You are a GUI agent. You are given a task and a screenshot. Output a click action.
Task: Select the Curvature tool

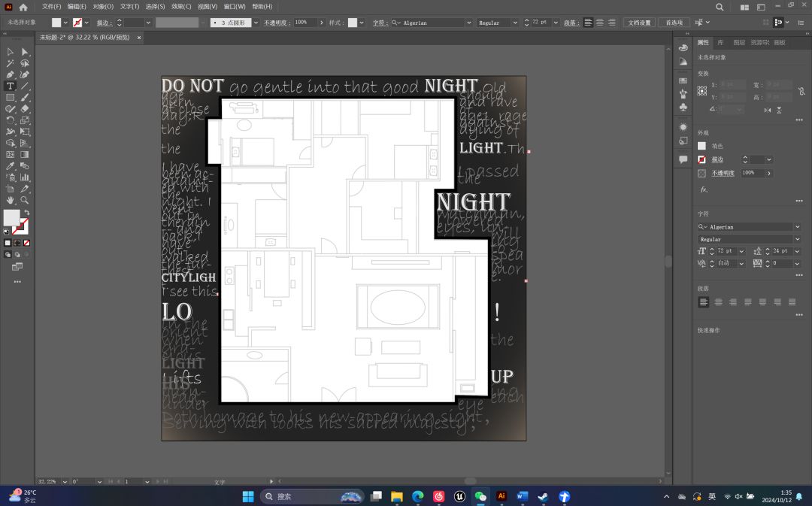[24, 74]
